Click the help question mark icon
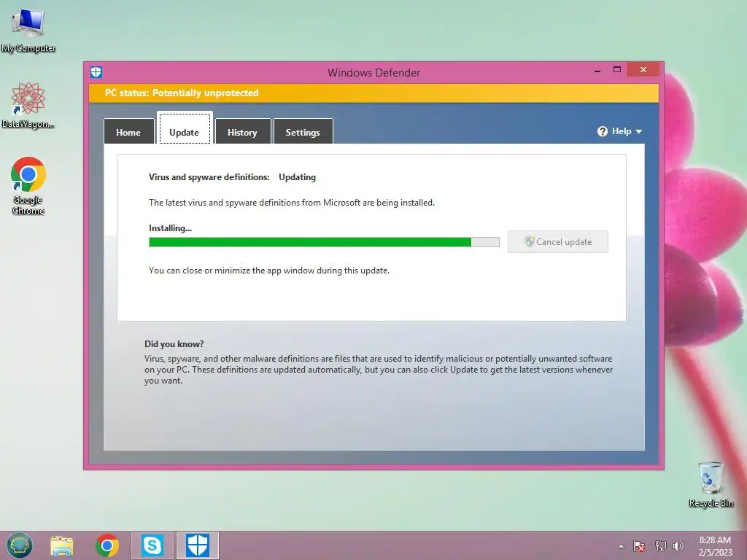 pyautogui.click(x=602, y=131)
